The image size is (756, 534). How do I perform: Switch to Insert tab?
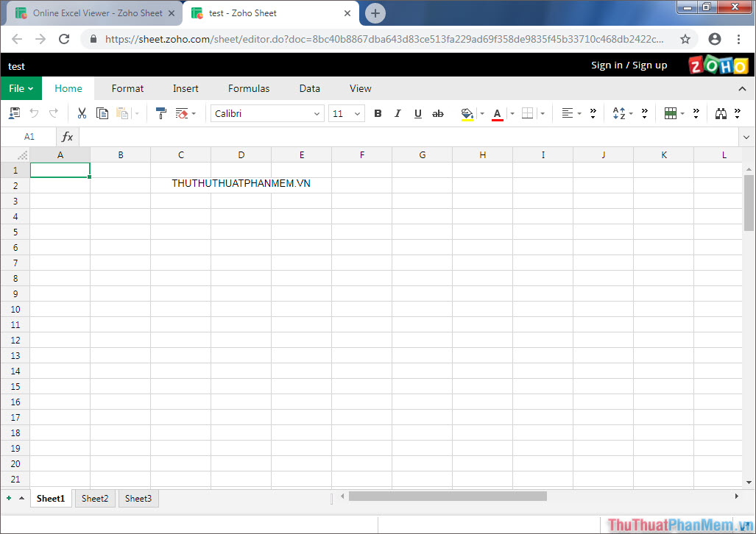[186, 88]
